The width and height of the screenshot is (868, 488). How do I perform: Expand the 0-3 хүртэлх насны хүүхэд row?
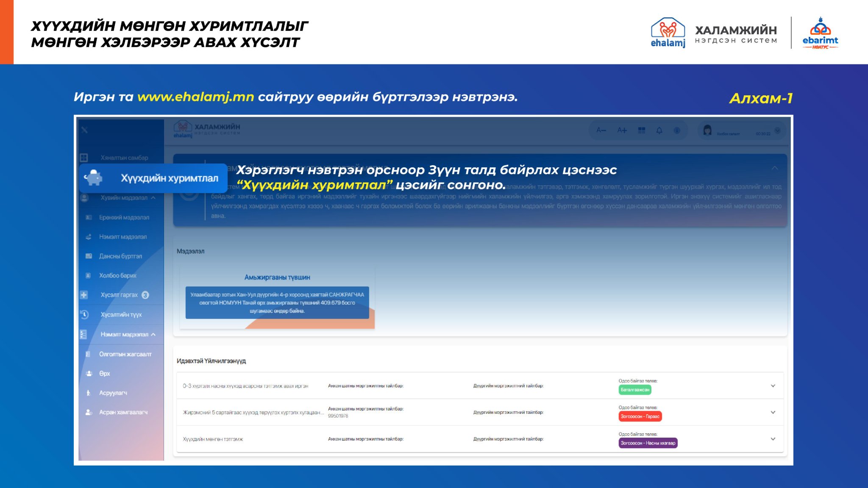(773, 386)
